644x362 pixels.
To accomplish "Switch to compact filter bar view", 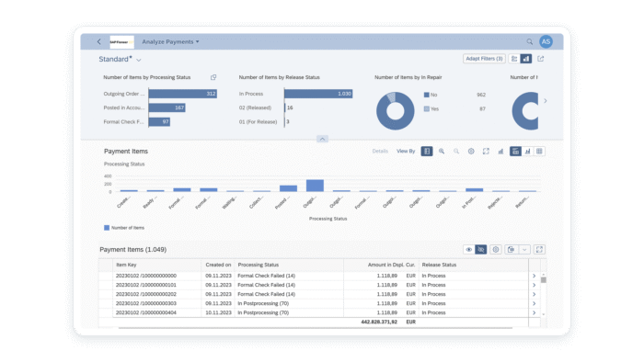I will coord(514,59).
